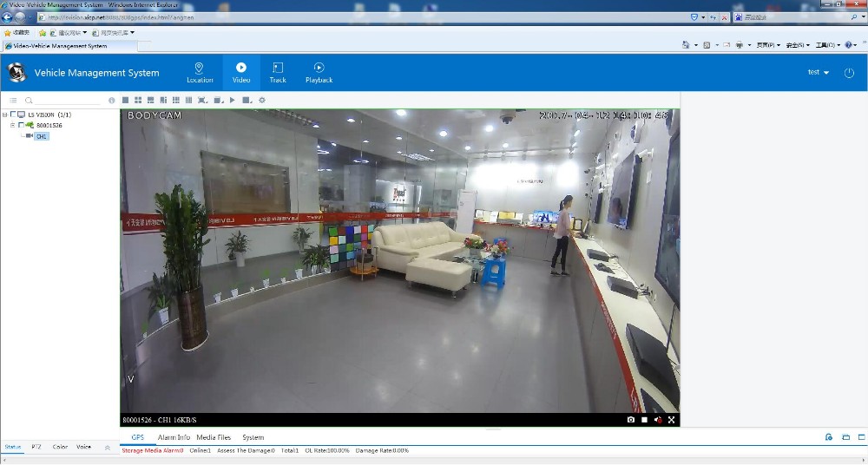Open video settings gear icon
The height and width of the screenshot is (465, 868).
click(262, 100)
